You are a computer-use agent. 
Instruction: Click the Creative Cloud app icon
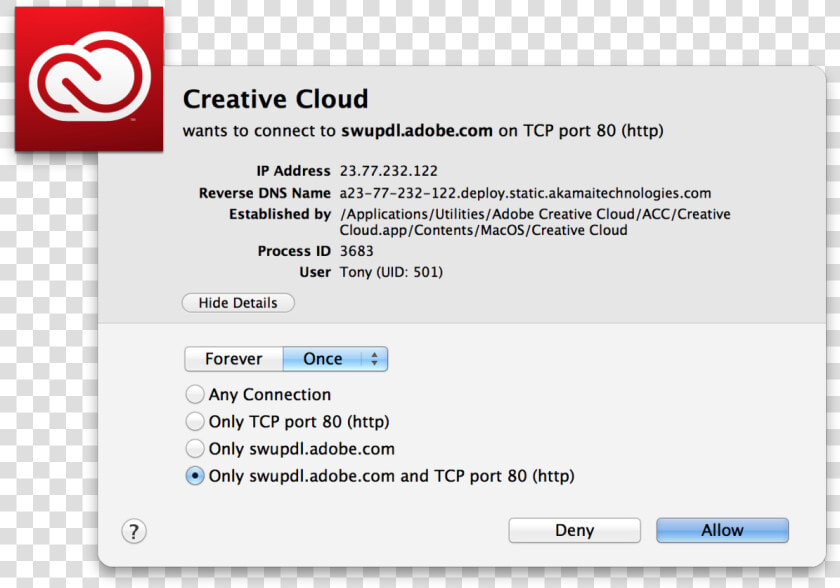tap(89, 79)
